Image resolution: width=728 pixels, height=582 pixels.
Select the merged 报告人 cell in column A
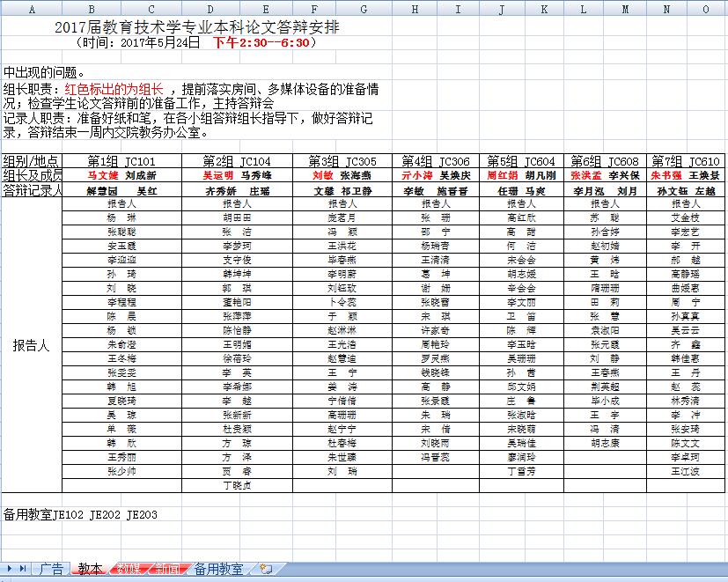(32, 345)
